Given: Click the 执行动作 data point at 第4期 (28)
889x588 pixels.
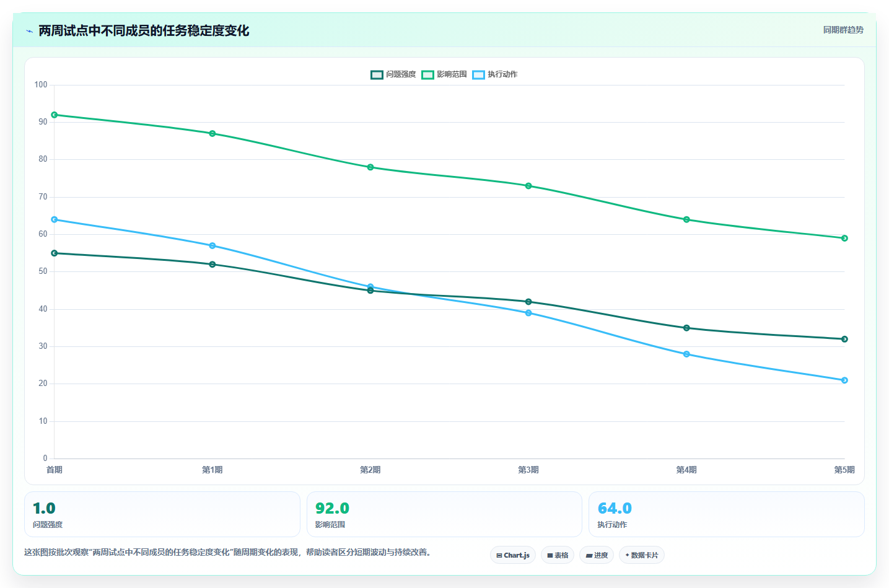Looking at the screenshot, I should click(x=686, y=354).
